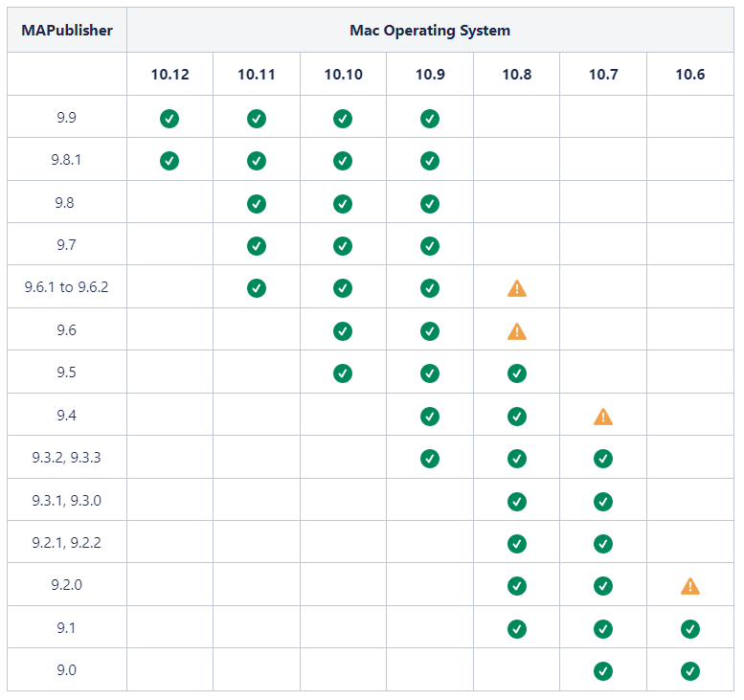Click the Mac Operating System header
744x700 pixels.
[430, 31]
